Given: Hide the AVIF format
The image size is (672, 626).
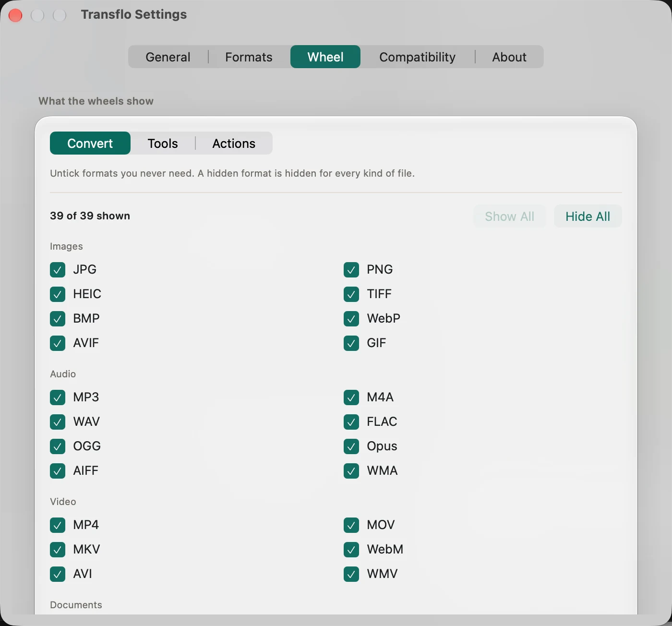Looking at the screenshot, I should pos(58,343).
